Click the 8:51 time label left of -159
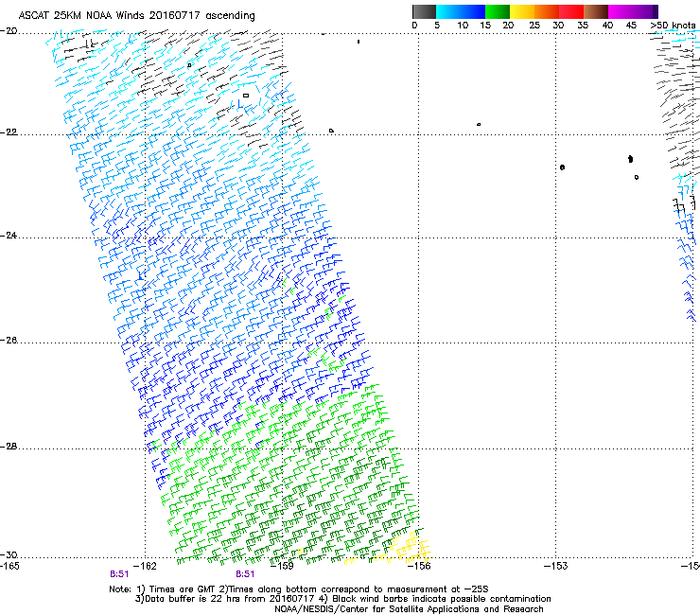 coord(245,574)
